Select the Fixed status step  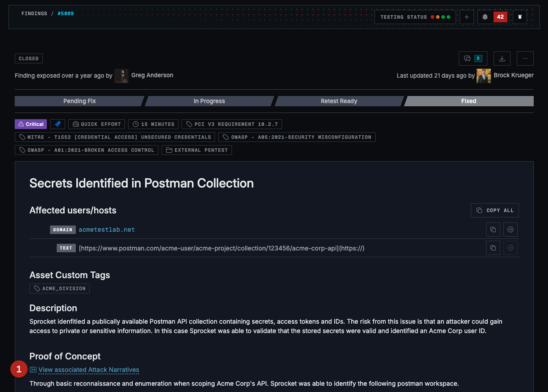pyautogui.click(x=469, y=101)
